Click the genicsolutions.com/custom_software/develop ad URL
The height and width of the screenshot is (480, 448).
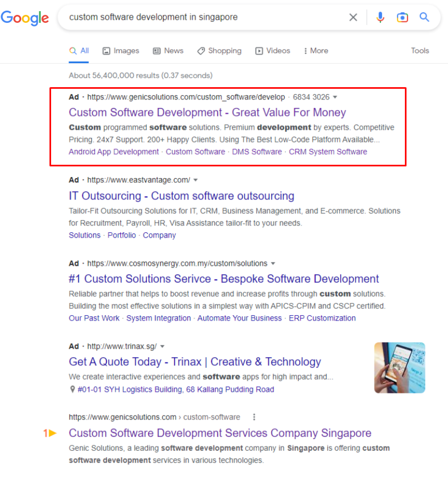186,97
